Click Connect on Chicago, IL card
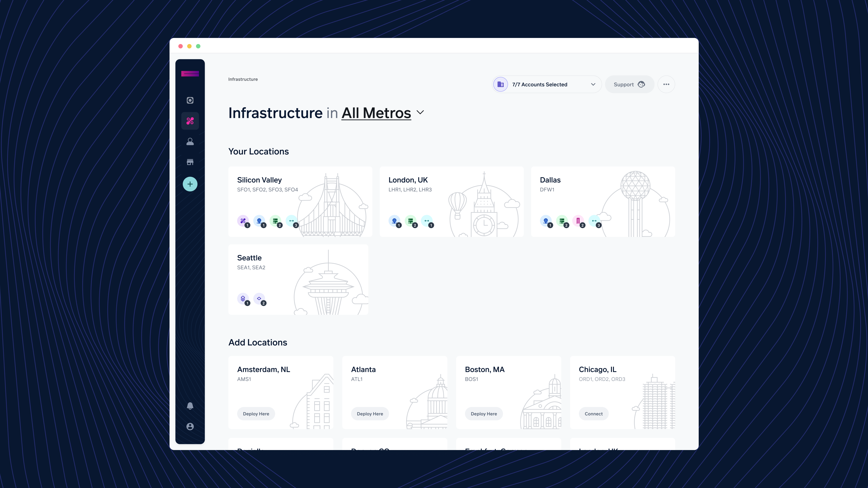868x488 pixels. [593, 414]
